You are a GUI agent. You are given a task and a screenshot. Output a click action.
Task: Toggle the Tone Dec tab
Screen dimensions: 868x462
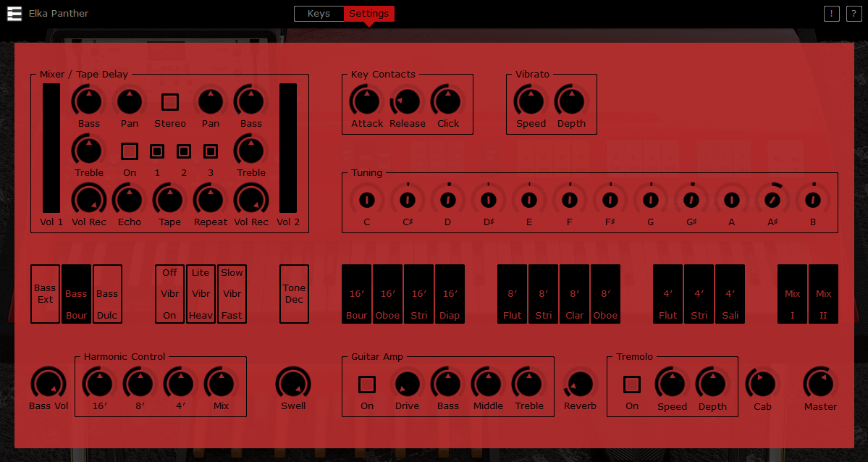point(294,294)
